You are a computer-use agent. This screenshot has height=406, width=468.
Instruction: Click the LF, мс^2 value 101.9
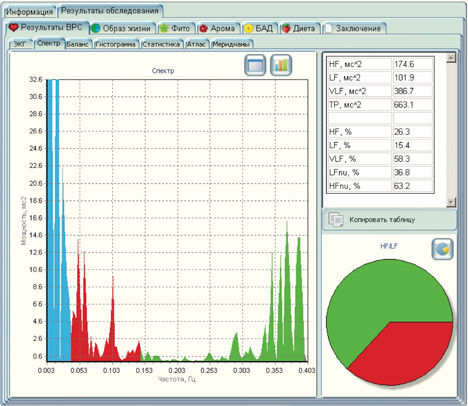pyautogui.click(x=413, y=77)
